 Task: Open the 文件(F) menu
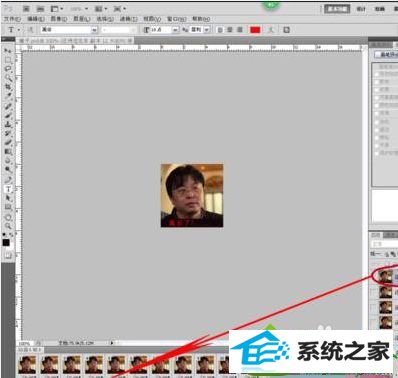(x=12, y=19)
